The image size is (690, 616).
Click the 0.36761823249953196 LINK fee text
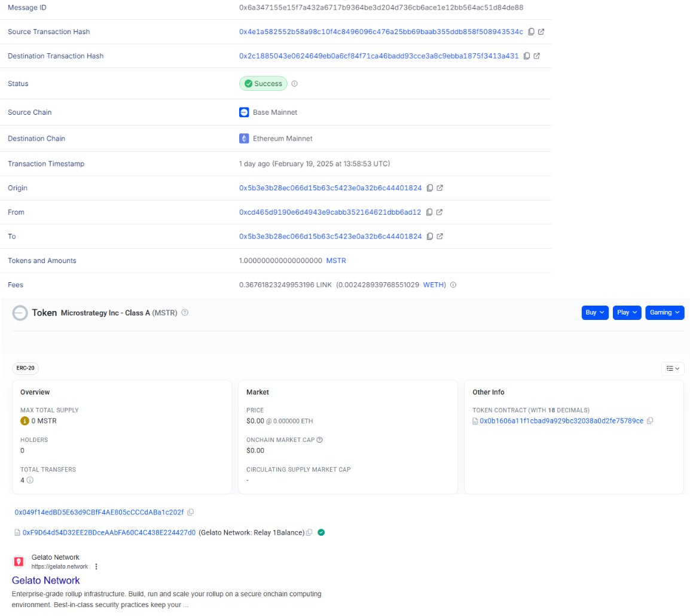[x=286, y=285]
